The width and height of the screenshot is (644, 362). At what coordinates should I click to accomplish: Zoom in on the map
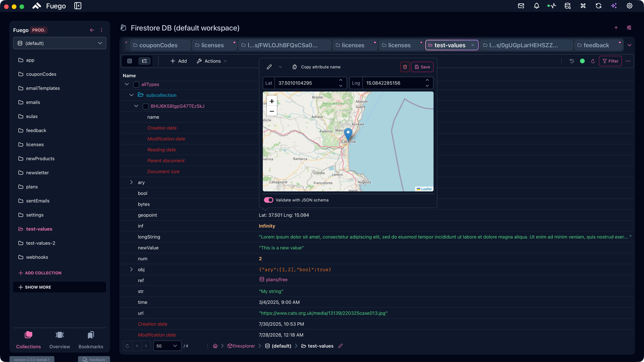(272, 101)
